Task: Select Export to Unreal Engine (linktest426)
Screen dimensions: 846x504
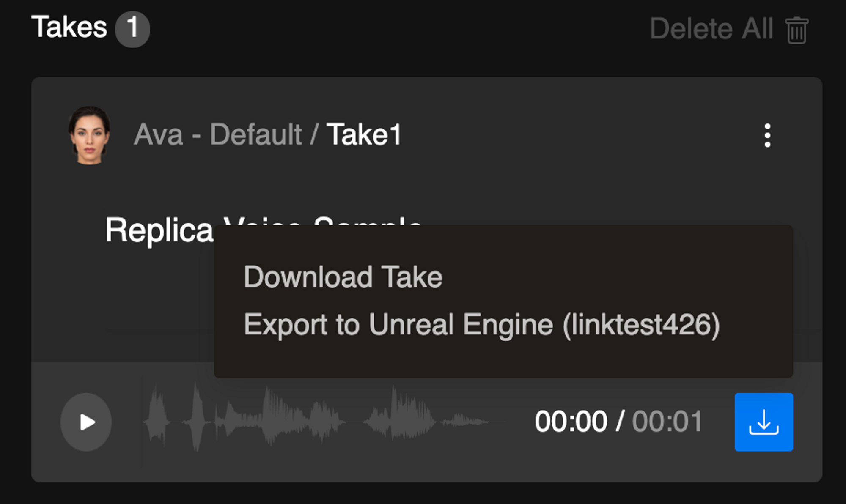Action: click(x=482, y=324)
